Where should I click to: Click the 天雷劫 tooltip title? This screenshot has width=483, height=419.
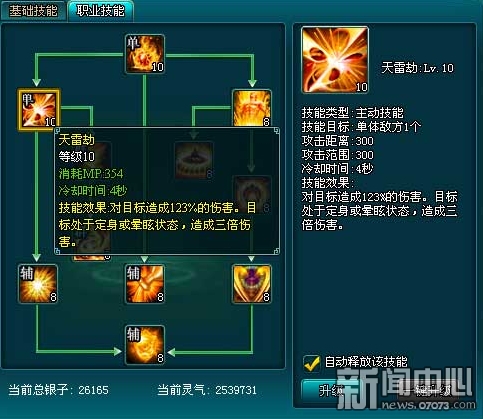pos(76,140)
